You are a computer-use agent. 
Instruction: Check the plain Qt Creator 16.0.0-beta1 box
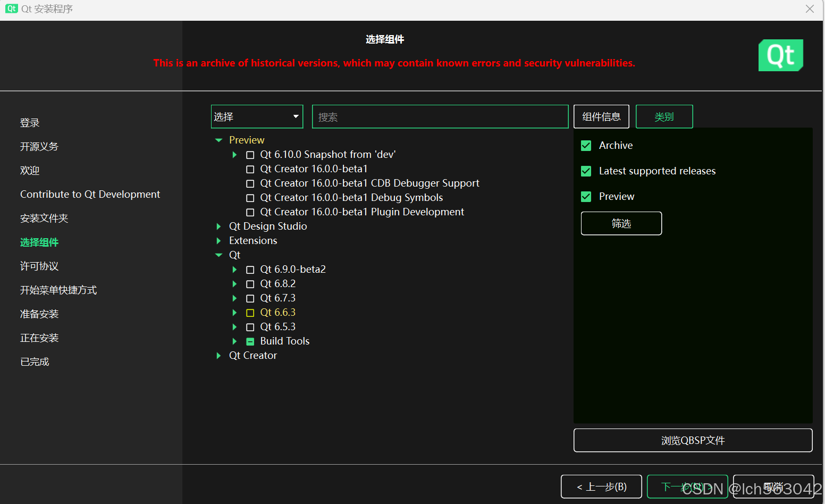pyautogui.click(x=250, y=170)
